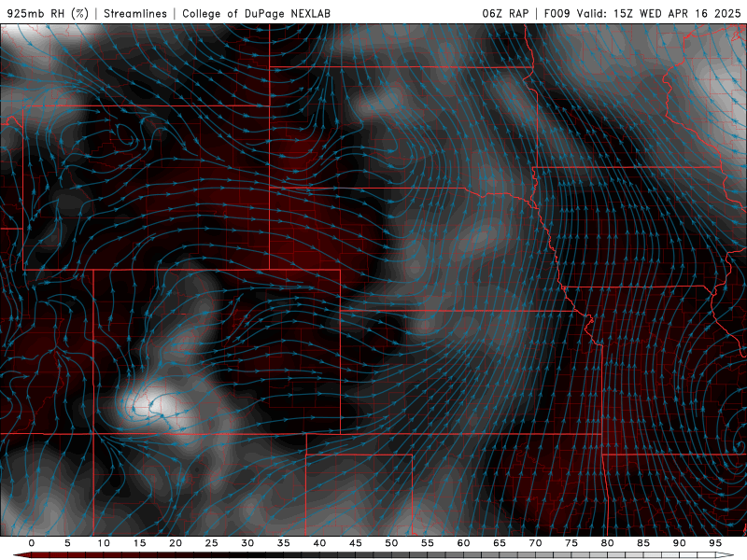Click the 'Streamlines' label in header
Screen dimensions: 747x560
pos(135,13)
